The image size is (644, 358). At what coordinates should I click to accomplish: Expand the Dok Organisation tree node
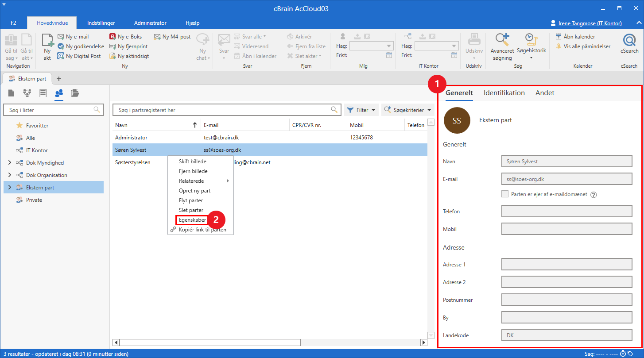[x=10, y=175]
